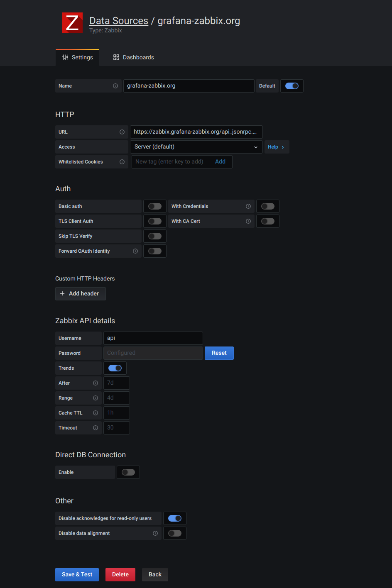Image resolution: width=392 pixels, height=588 pixels.
Task: Click the info icon beside the Name field
Action: coord(115,85)
